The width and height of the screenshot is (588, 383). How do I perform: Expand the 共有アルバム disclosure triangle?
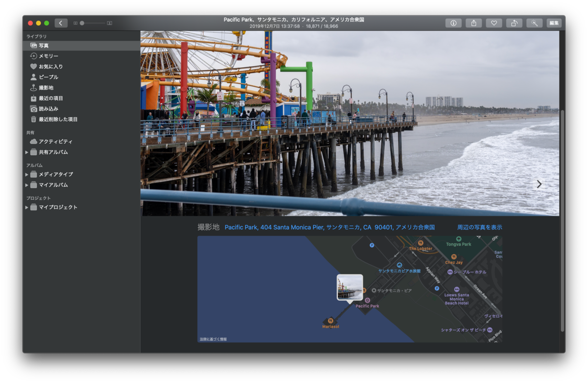coord(27,153)
